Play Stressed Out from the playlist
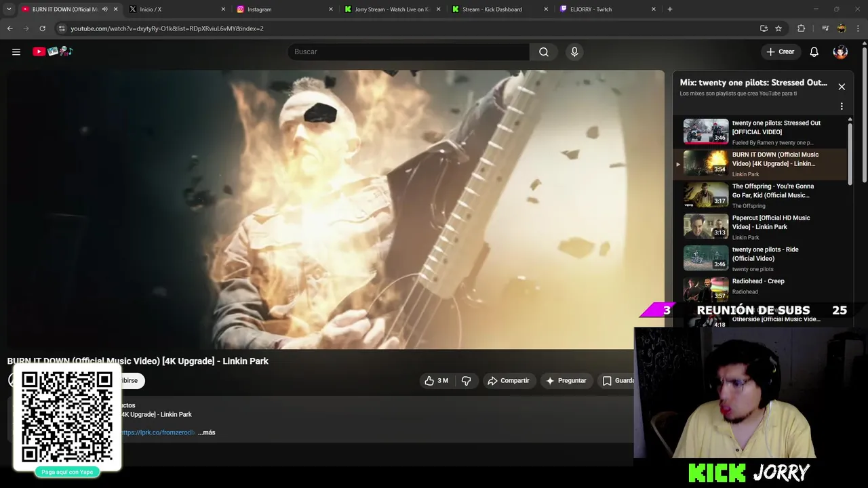868x488 pixels. point(759,132)
